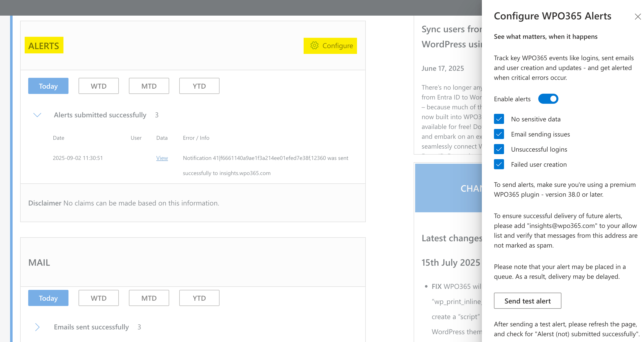
Task: Select the Today tab in Mail
Action: pyautogui.click(x=48, y=298)
